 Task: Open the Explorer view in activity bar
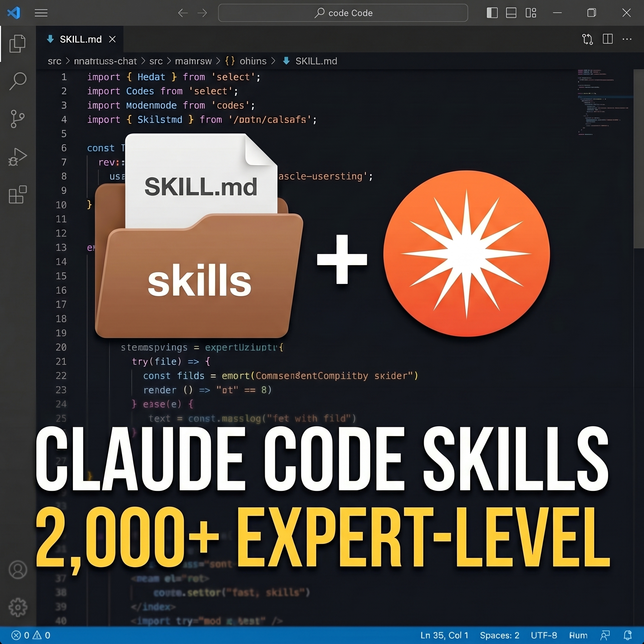pos(18,43)
